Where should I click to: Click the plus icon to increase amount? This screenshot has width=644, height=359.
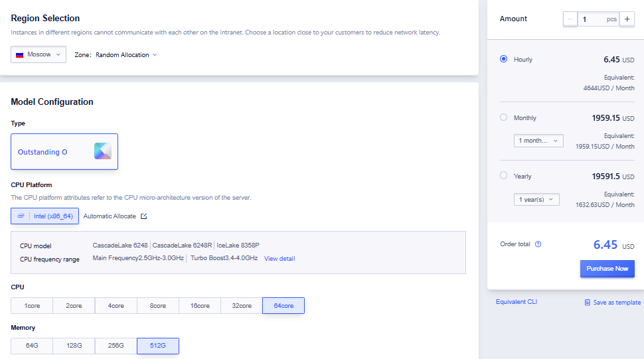pos(627,19)
